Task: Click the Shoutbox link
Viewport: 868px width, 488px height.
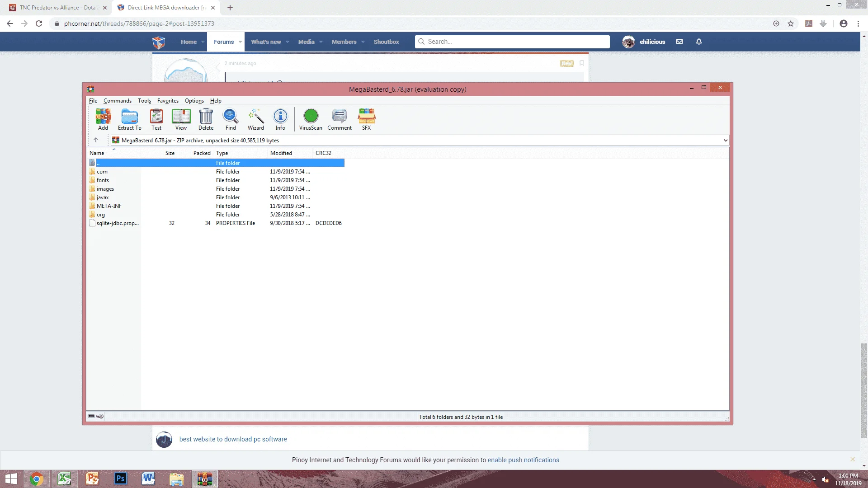Action: tap(386, 42)
